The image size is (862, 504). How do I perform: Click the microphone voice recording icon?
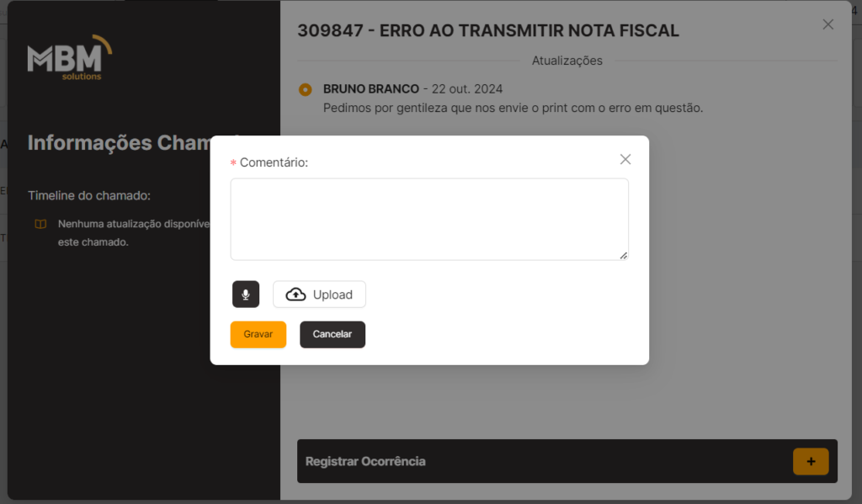tap(245, 294)
